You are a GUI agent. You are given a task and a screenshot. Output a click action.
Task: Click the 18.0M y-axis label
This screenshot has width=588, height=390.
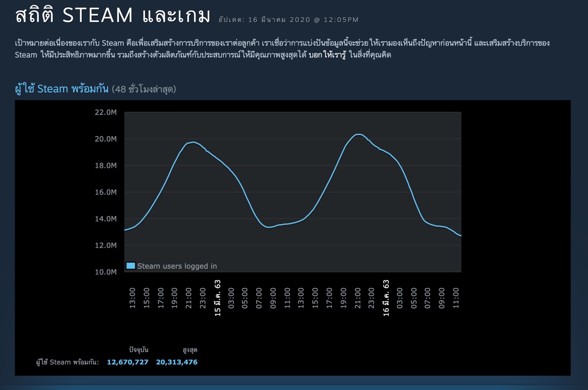coord(105,166)
